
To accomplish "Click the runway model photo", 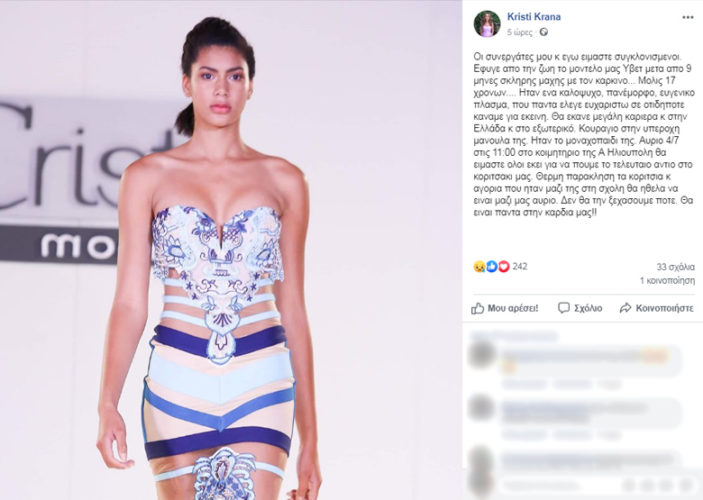I will pos(231,250).
